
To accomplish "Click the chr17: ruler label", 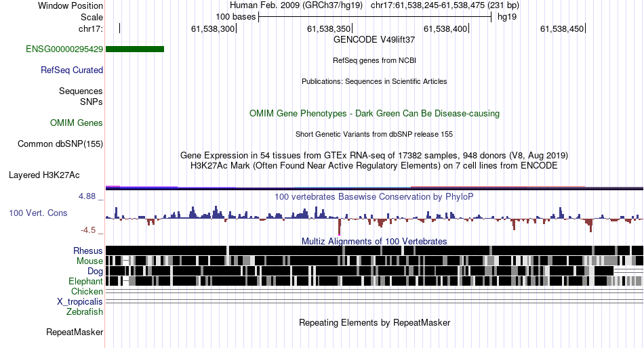I will tap(91, 29).
